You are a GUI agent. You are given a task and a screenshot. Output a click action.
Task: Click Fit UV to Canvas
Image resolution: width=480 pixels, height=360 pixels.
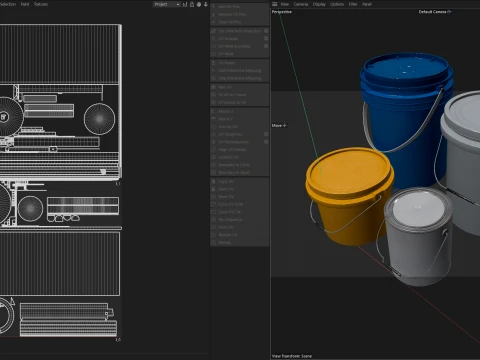tap(239, 95)
